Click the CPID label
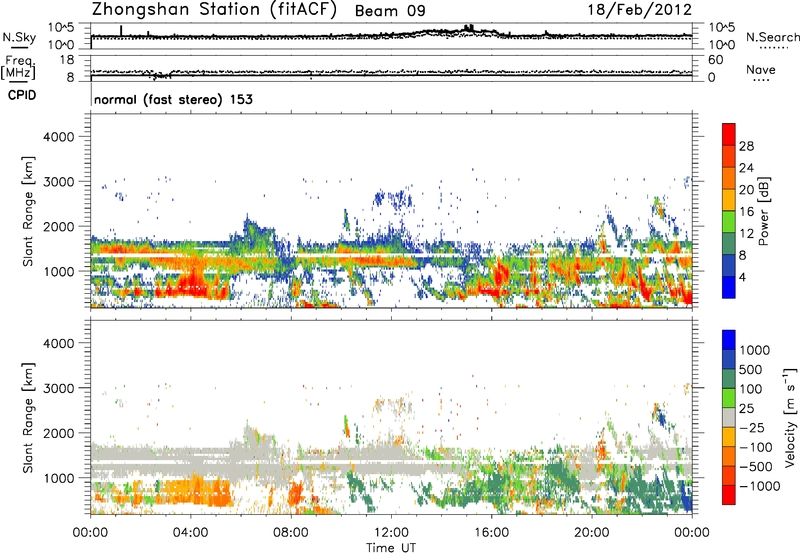The image size is (800, 554). 22,95
